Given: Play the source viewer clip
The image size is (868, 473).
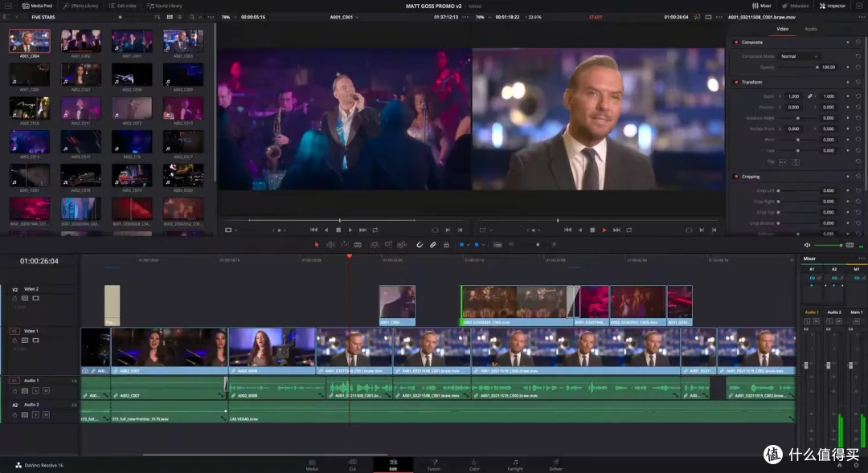Looking at the screenshot, I should 350,230.
